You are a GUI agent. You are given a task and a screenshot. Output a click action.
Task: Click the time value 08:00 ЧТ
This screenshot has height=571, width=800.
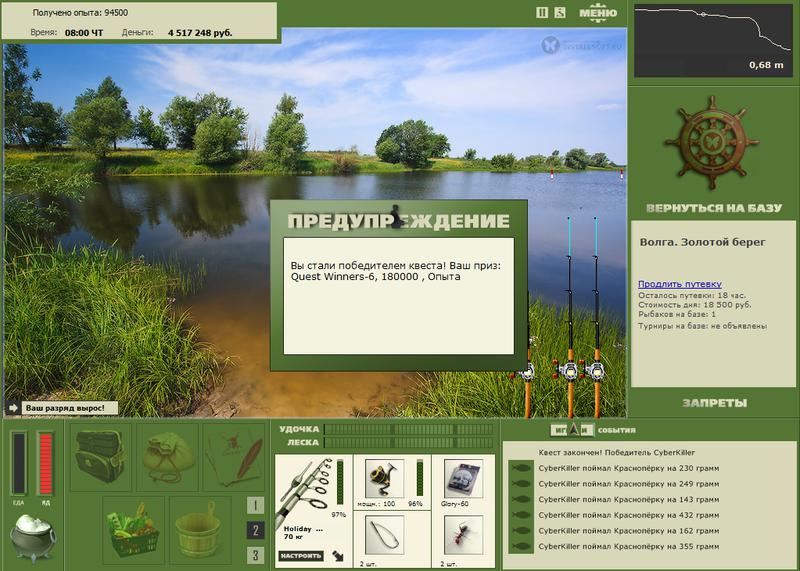pos(84,33)
